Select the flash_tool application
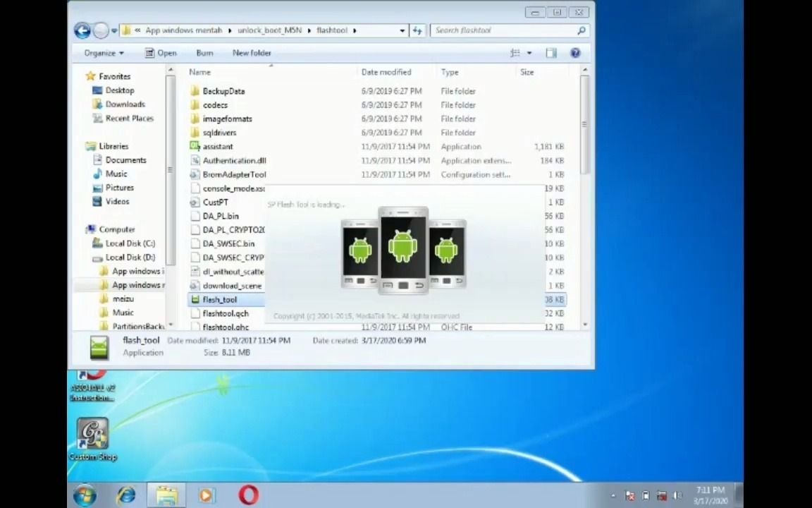The height and width of the screenshot is (508, 812). click(x=220, y=300)
